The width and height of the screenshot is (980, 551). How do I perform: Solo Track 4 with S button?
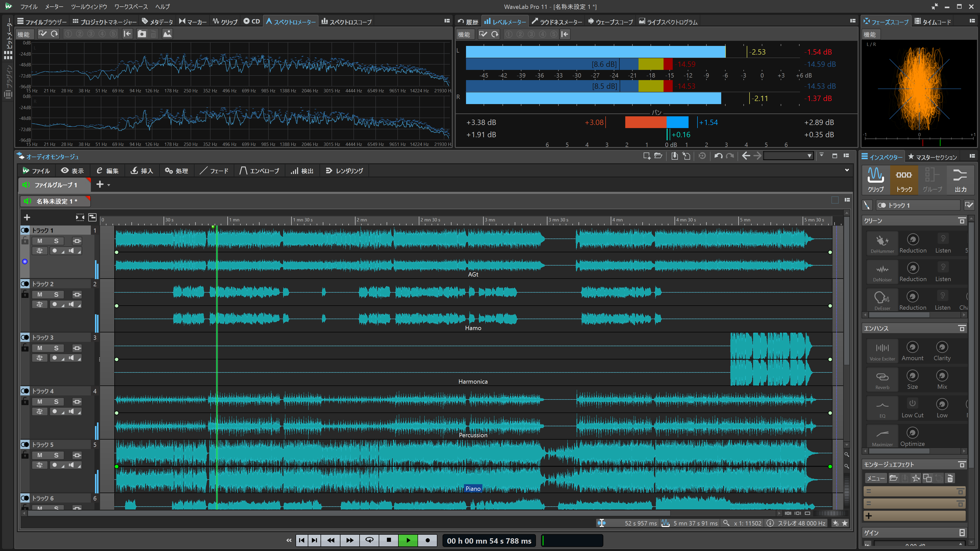[x=56, y=402]
